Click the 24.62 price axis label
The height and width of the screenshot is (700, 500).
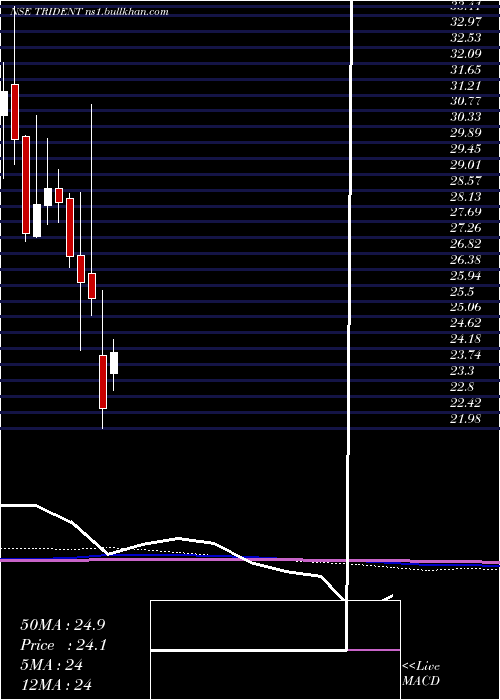coord(465,323)
